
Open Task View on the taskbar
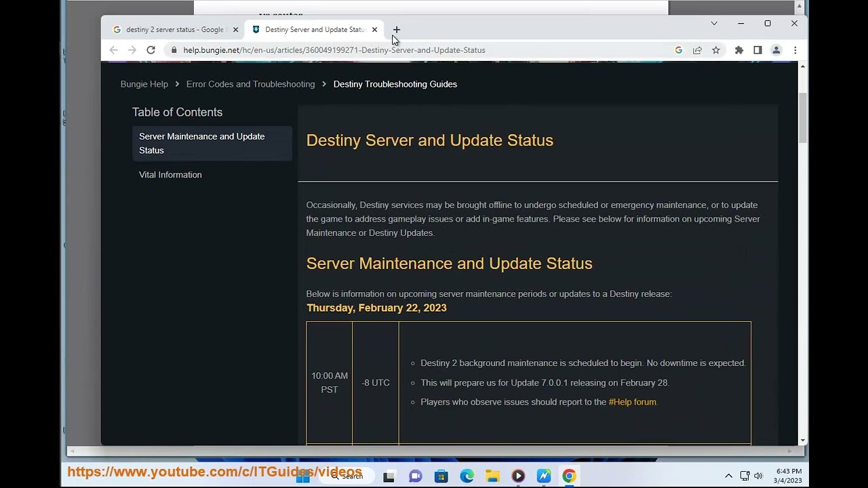389,476
